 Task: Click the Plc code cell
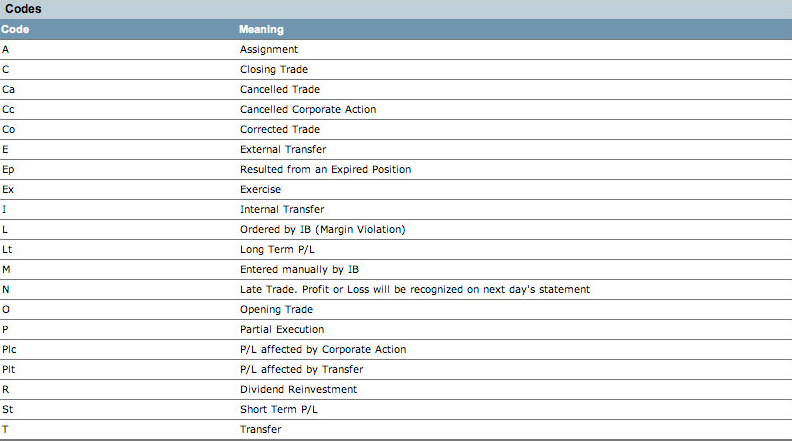click(9, 350)
